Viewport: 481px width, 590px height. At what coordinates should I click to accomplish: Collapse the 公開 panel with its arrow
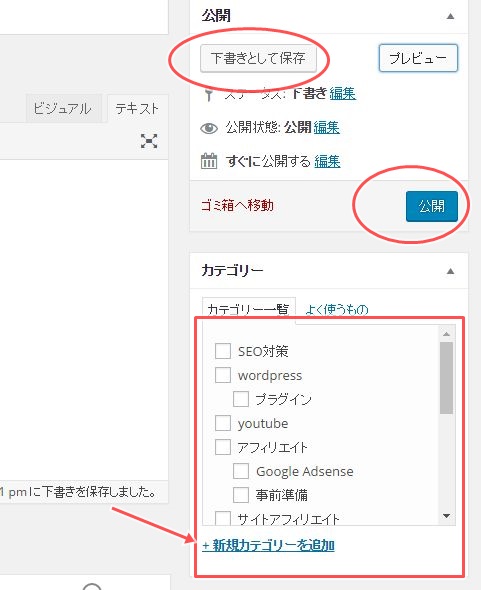tap(450, 16)
